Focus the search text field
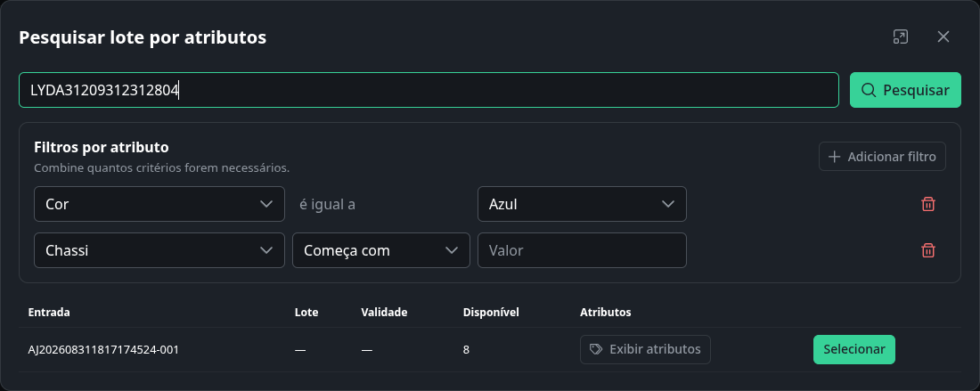Viewport: 980px width, 391px height. [429, 90]
